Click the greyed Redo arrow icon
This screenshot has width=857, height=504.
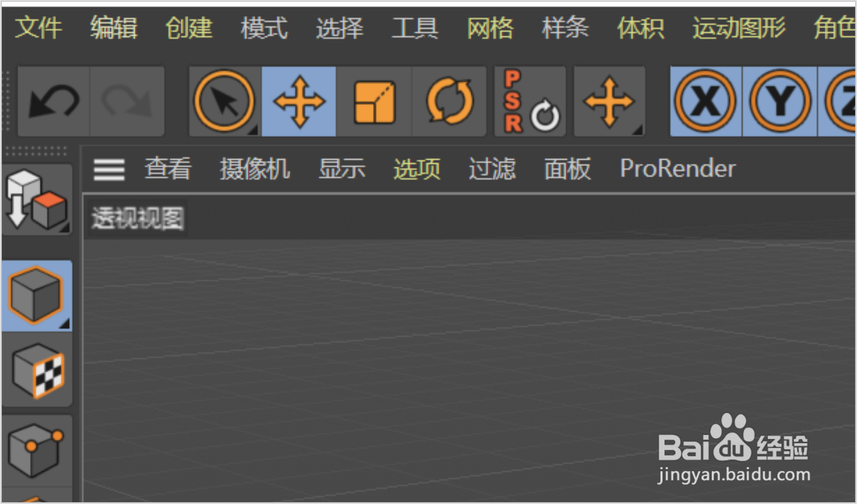click(126, 101)
